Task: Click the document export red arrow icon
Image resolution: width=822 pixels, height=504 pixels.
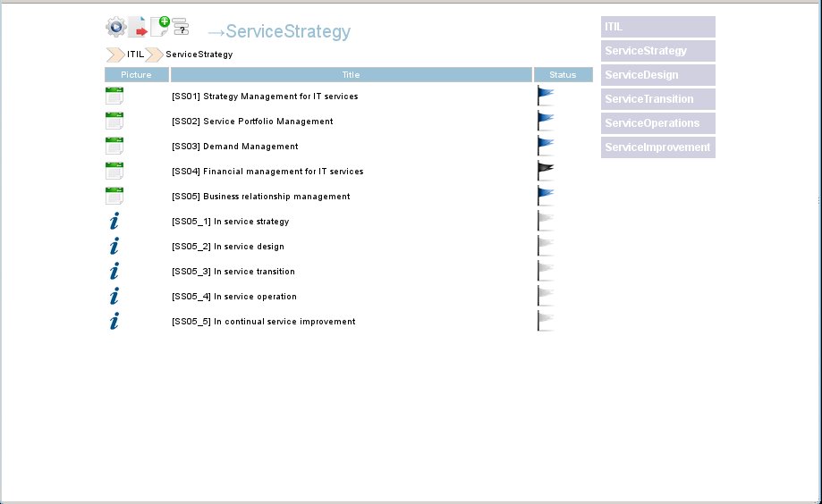Action: pyautogui.click(x=138, y=27)
